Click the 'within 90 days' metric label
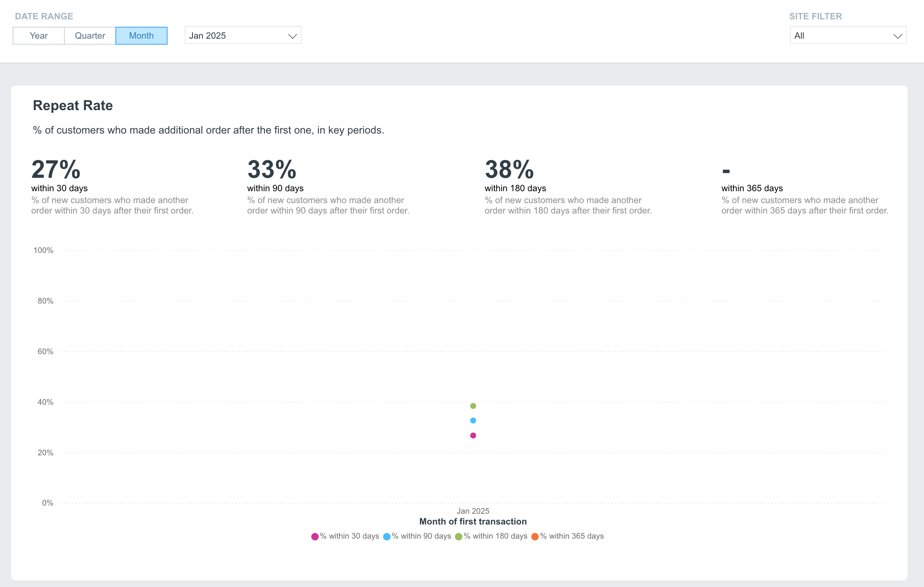The width and height of the screenshot is (924, 587). point(275,188)
